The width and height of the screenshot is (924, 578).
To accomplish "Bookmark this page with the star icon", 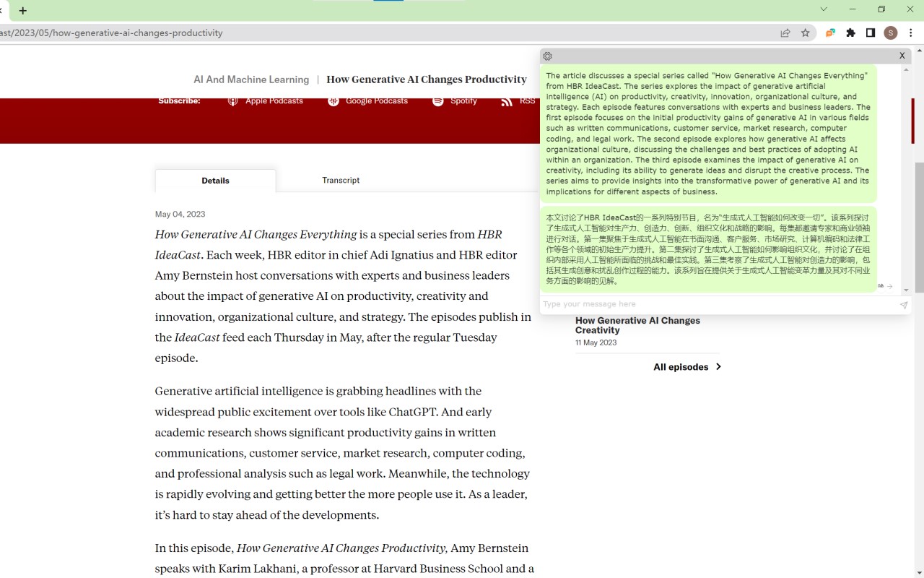I will coord(806,33).
